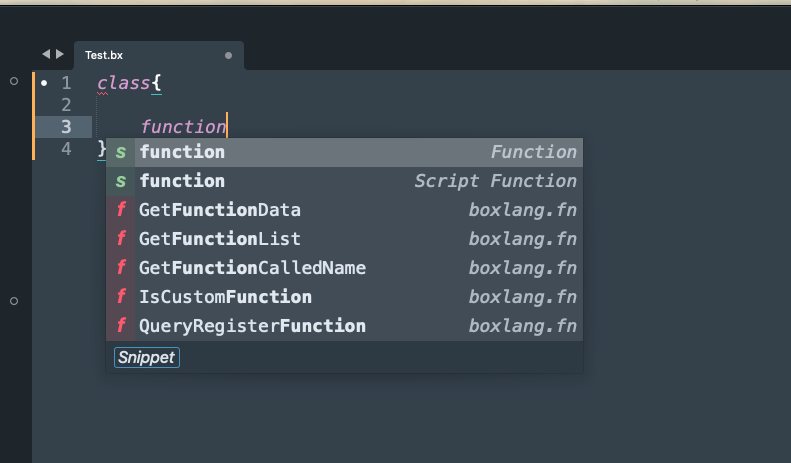Choose 'function' snippet labeled Script Function
791x463 pixels.
(x=344, y=181)
